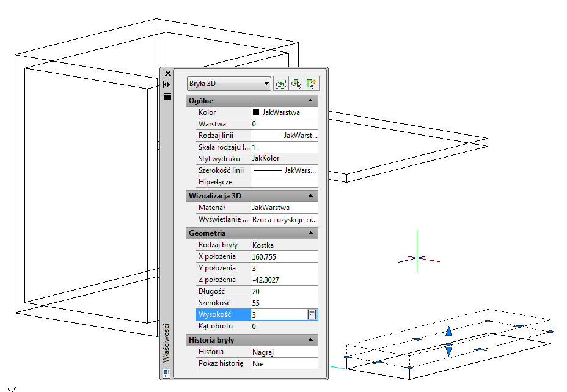Click the Materiał JakWarstwa value
The image size is (567, 392).
(284, 208)
